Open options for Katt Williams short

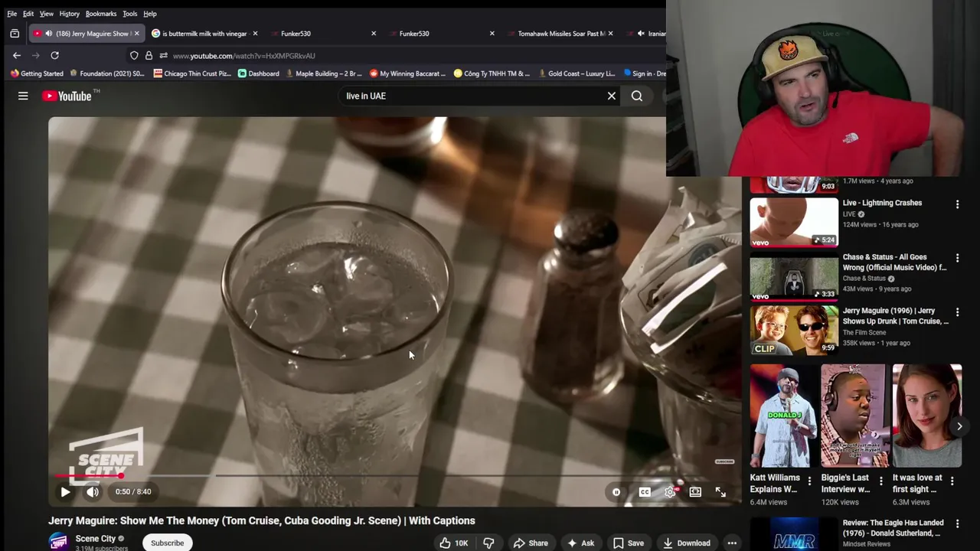click(x=809, y=481)
